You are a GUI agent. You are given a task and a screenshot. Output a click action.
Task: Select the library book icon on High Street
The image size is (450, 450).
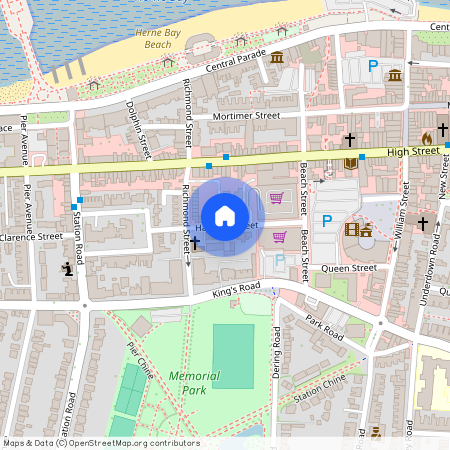point(351,163)
